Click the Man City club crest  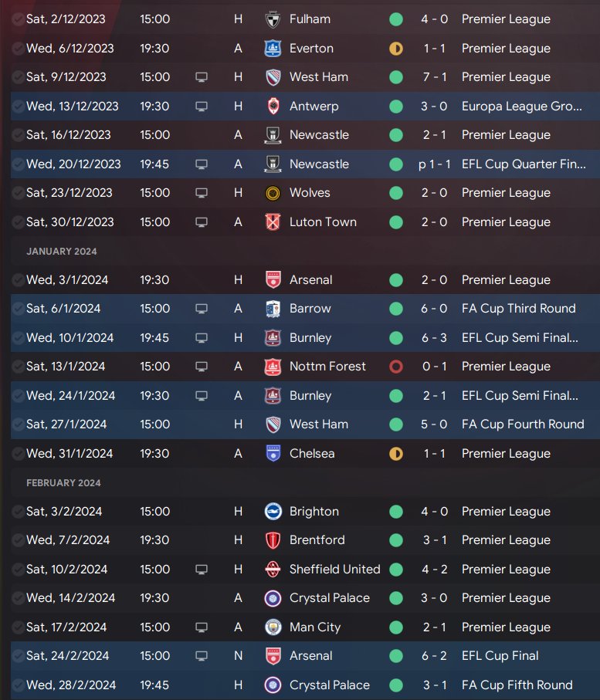pyautogui.click(x=273, y=627)
